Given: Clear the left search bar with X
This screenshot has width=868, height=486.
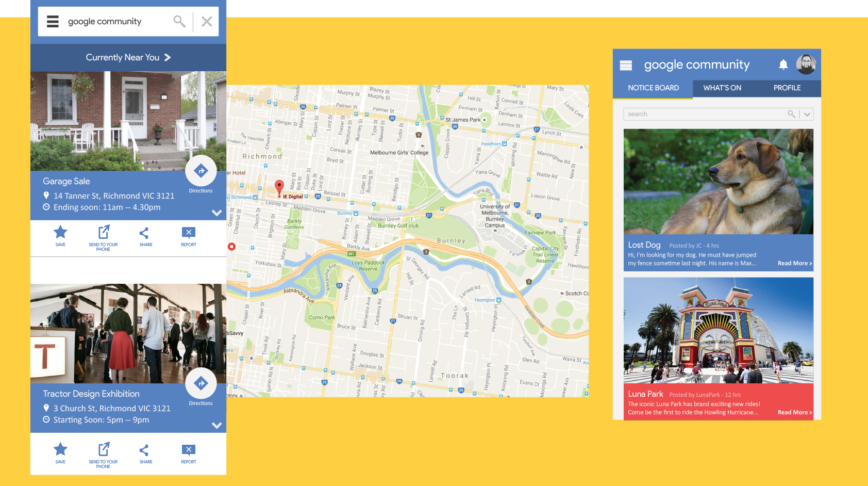Looking at the screenshot, I should click(x=207, y=22).
